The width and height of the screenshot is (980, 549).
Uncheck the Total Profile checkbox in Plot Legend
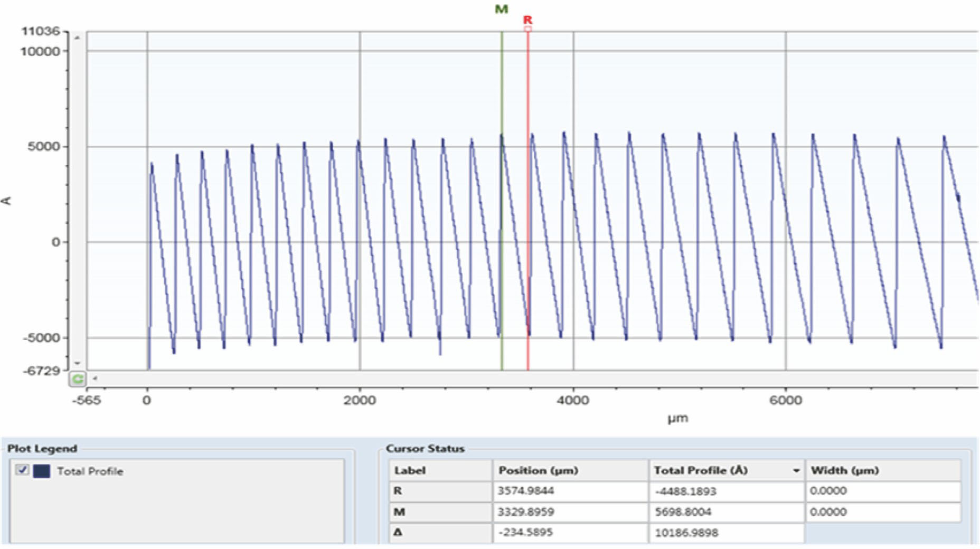22,470
